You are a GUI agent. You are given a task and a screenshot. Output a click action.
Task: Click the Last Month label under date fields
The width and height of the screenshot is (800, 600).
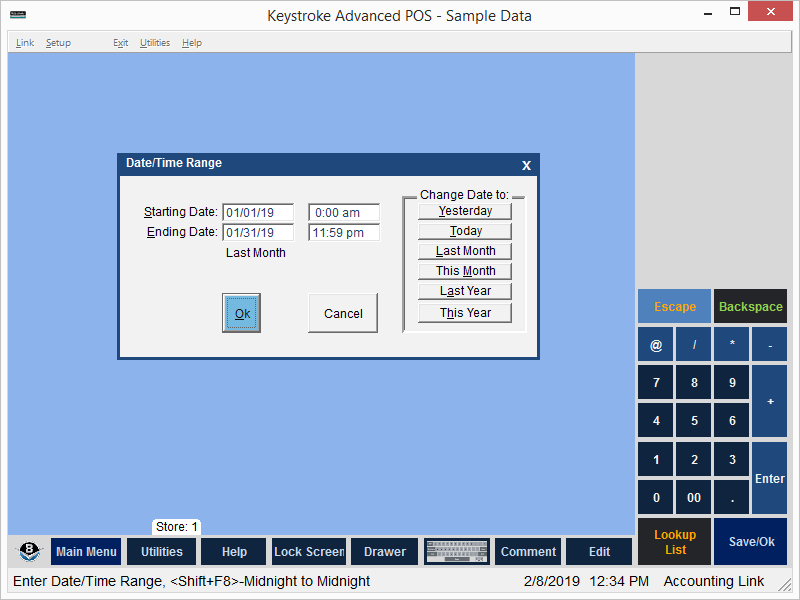click(256, 253)
